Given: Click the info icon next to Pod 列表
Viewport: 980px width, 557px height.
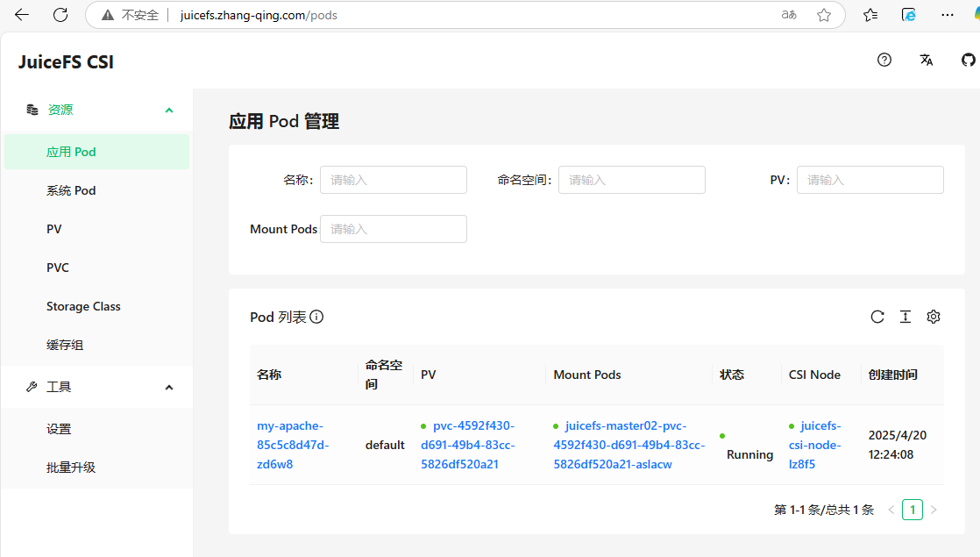Looking at the screenshot, I should pos(316,317).
